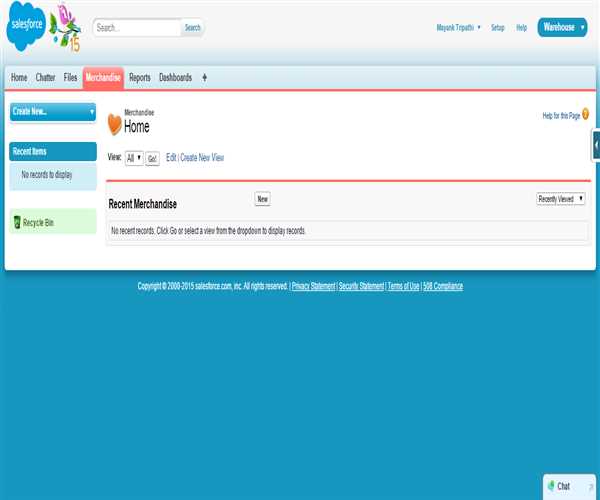This screenshot has height=500, width=600.
Task: Open the Recycle Bin icon in sidebar
Action: [17, 221]
